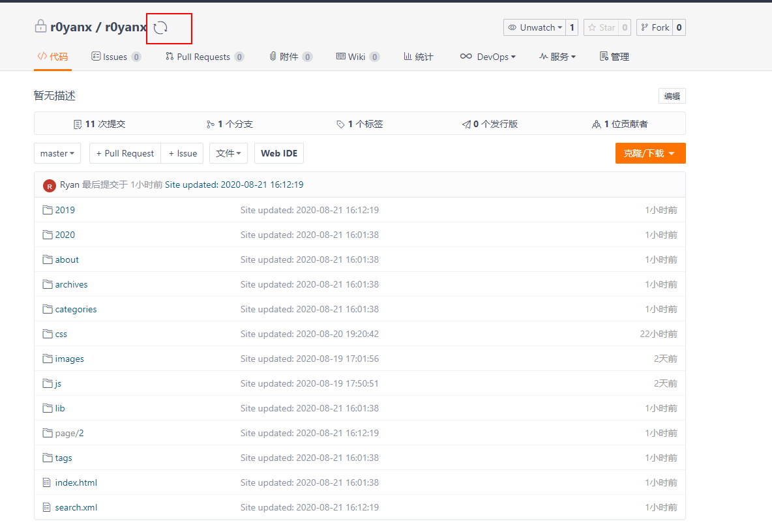The width and height of the screenshot is (772, 532).
Task: Click the repository sync refresh icon
Action: click(x=160, y=28)
